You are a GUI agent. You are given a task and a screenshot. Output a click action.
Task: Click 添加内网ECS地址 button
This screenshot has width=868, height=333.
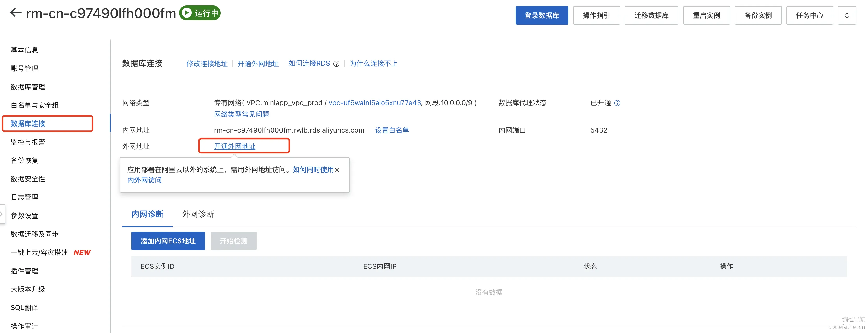168,240
